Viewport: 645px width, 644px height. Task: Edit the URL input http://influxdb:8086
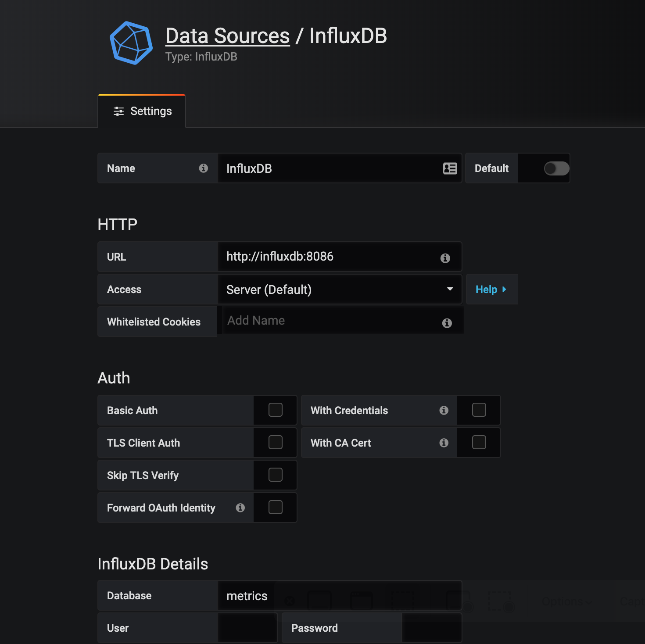click(x=340, y=257)
